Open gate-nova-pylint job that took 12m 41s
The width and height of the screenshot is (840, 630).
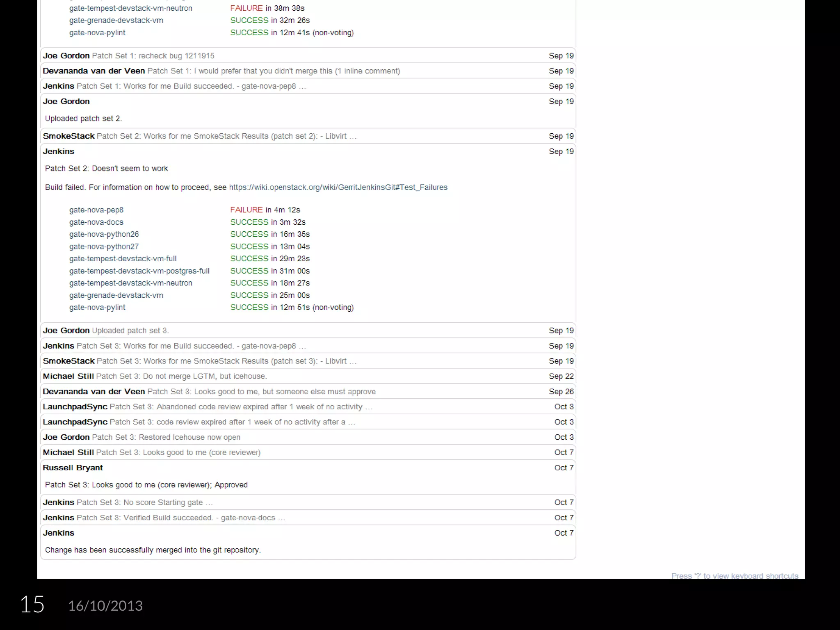(97, 33)
